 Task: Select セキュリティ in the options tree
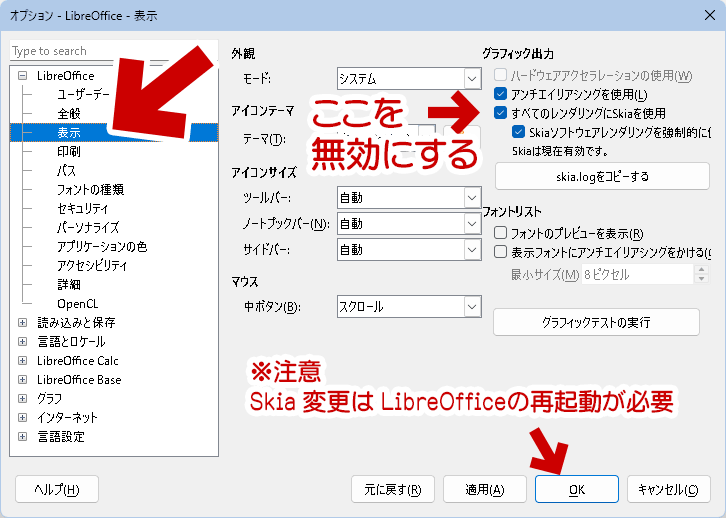click(x=82, y=208)
